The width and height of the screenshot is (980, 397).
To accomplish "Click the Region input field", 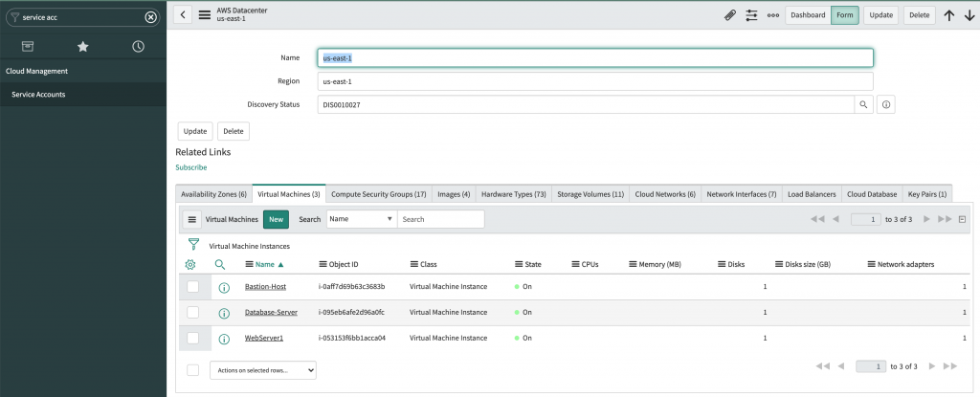I will 595,81.
